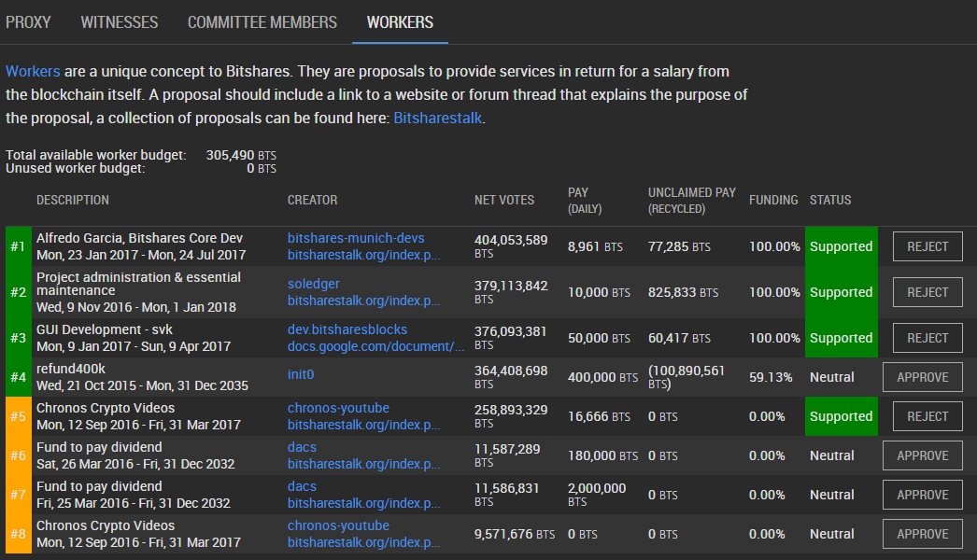The width and height of the screenshot is (977, 560).
Task: Select the orange #8 rank cell
Action: pos(18,534)
